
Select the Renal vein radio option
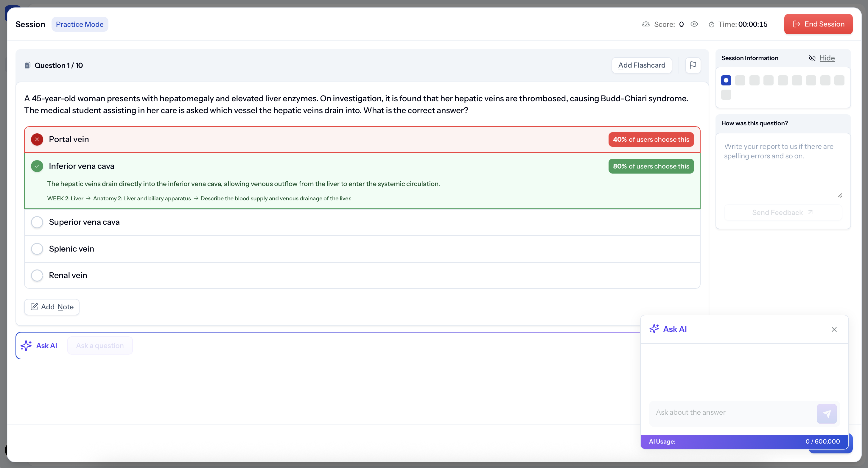click(37, 275)
